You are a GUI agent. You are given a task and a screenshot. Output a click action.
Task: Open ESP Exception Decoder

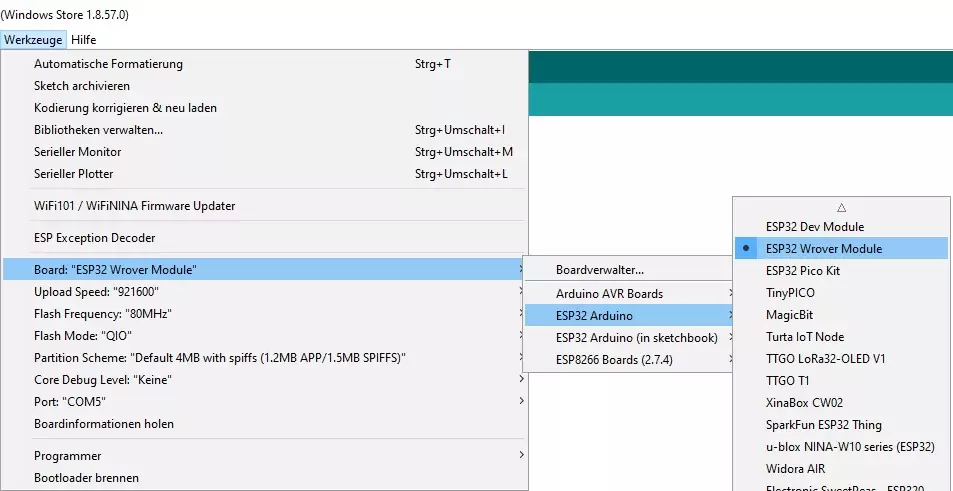coord(265,238)
